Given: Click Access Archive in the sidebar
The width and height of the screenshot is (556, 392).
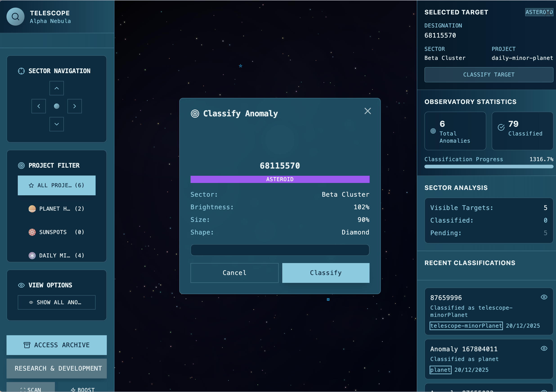Looking at the screenshot, I should click(x=56, y=345).
